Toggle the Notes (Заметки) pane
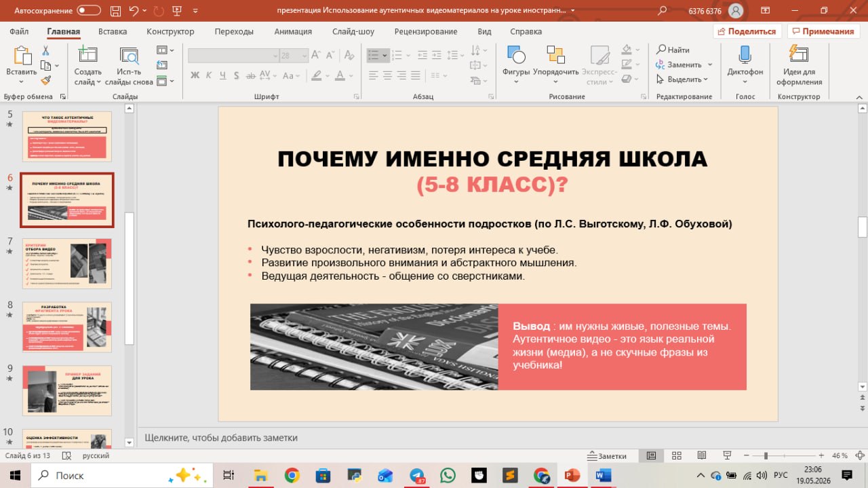Image resolution: width=868 pixels, height=488 pixels. coord(607,456)
